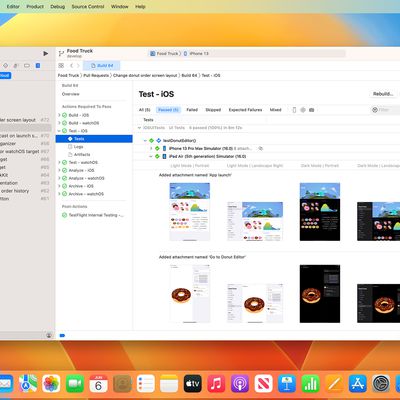Screen dimensions: 400x400
Task: Click the round gray filter icon beside the camera icon
Action: tap(303, 110)
